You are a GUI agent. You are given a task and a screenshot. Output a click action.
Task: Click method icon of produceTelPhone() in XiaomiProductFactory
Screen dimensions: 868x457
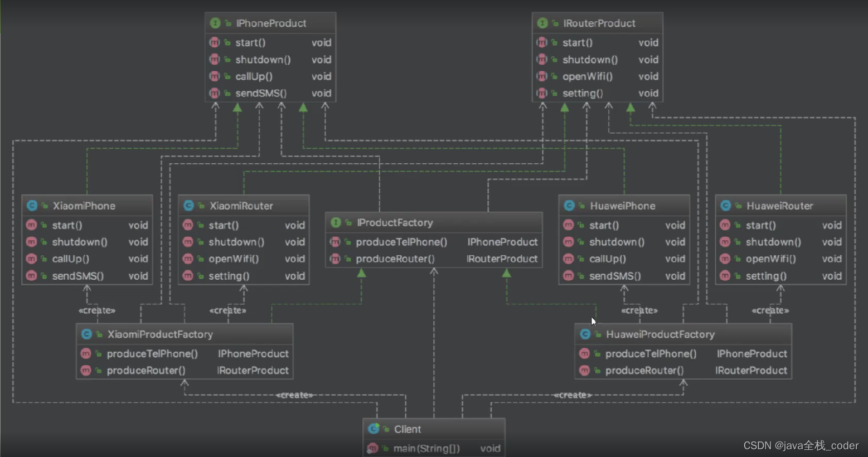tap(86, 353)
